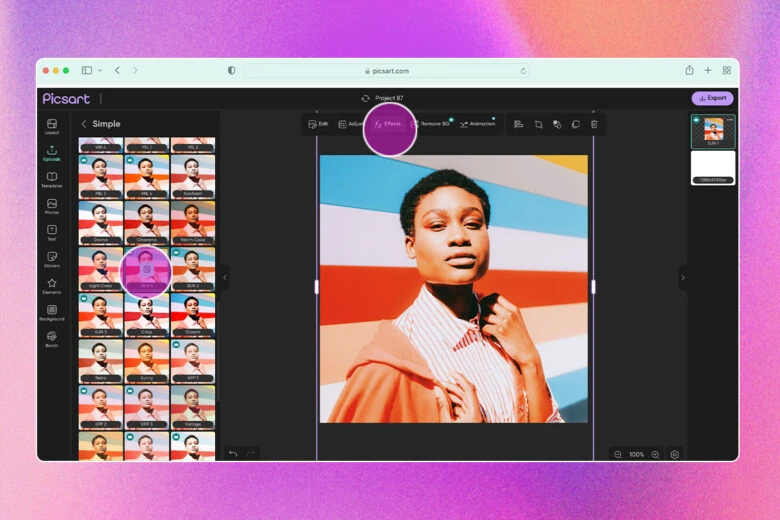Apply the Cinerama effect
780x520 pixels.
click(x=147, y=223)
